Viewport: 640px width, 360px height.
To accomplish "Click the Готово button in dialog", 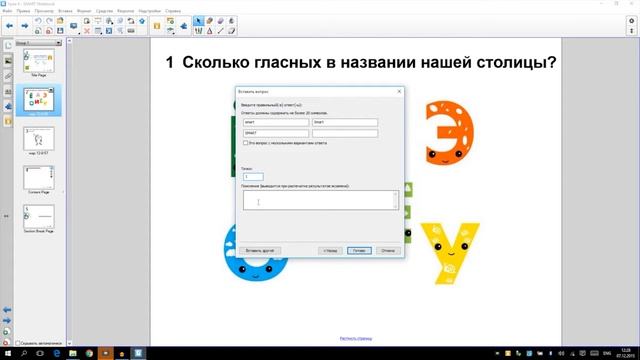I will click(359, 250).
